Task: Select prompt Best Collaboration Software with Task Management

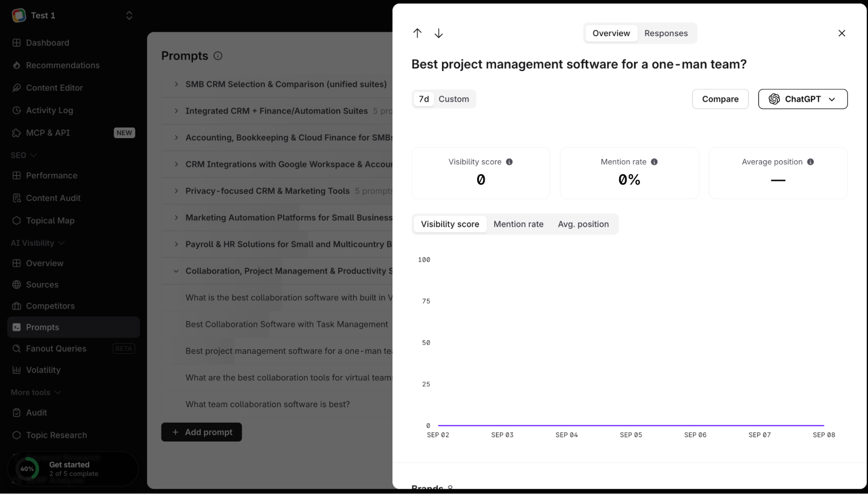Action: 287,324
